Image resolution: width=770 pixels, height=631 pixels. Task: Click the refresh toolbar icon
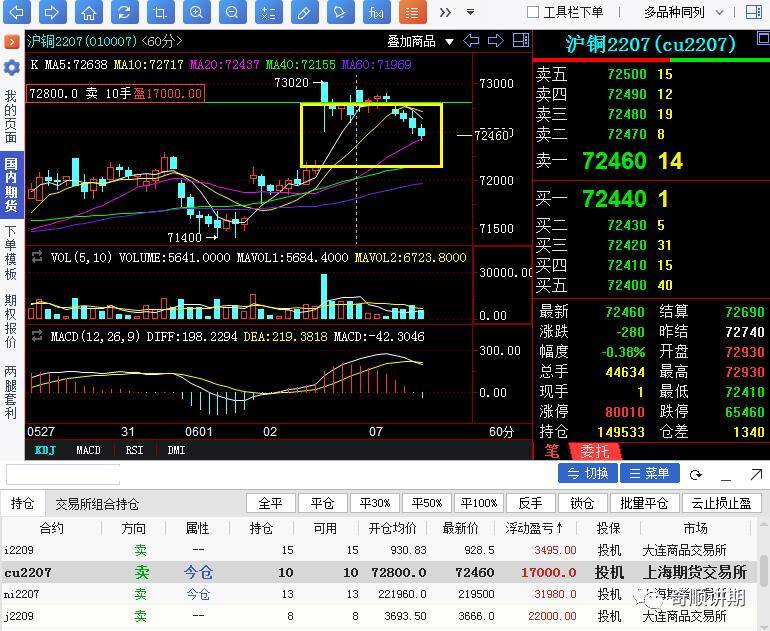125,12
